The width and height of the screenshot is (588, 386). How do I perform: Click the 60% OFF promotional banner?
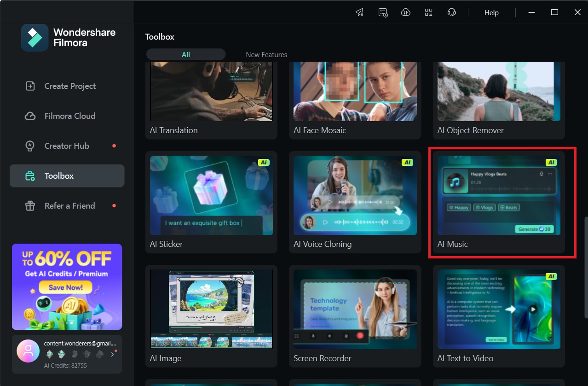(67, 287)
